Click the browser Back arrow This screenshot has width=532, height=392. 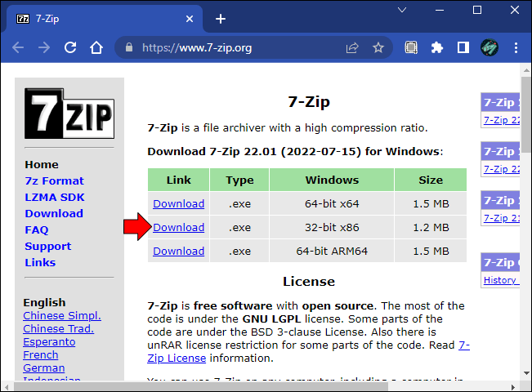[18, 47]
